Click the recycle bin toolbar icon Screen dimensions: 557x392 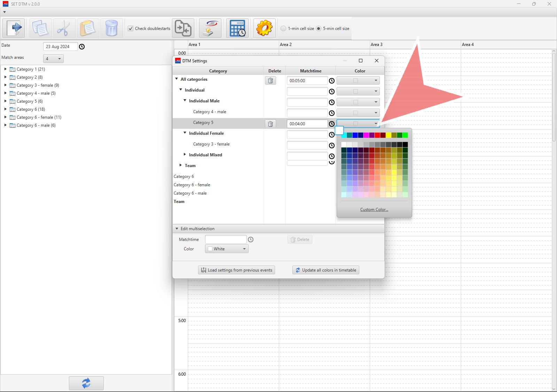(x=111, y=28)
